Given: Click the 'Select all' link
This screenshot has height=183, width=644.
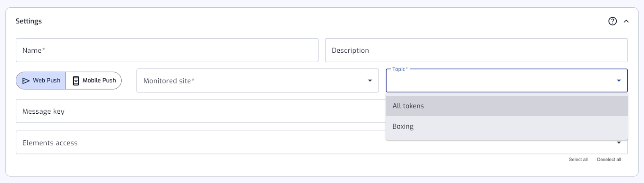Looking at the screenshot, I should [x=578, y=160].
